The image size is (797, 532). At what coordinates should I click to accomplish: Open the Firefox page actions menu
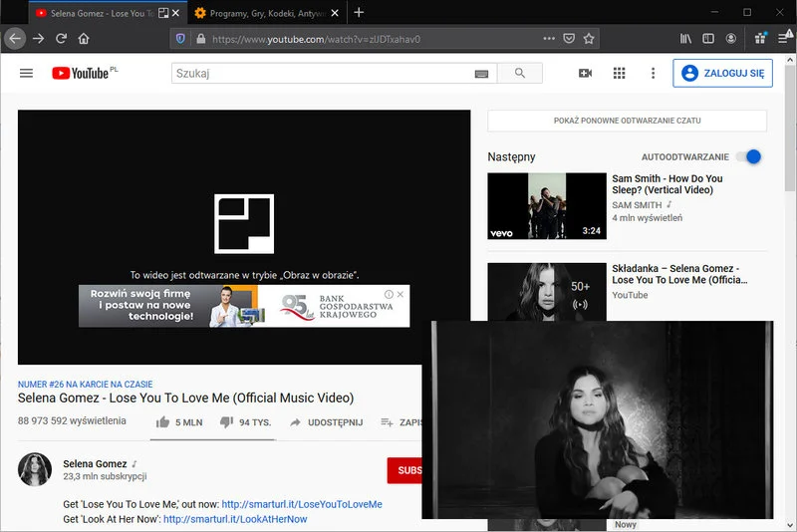[x=549, y=39]
